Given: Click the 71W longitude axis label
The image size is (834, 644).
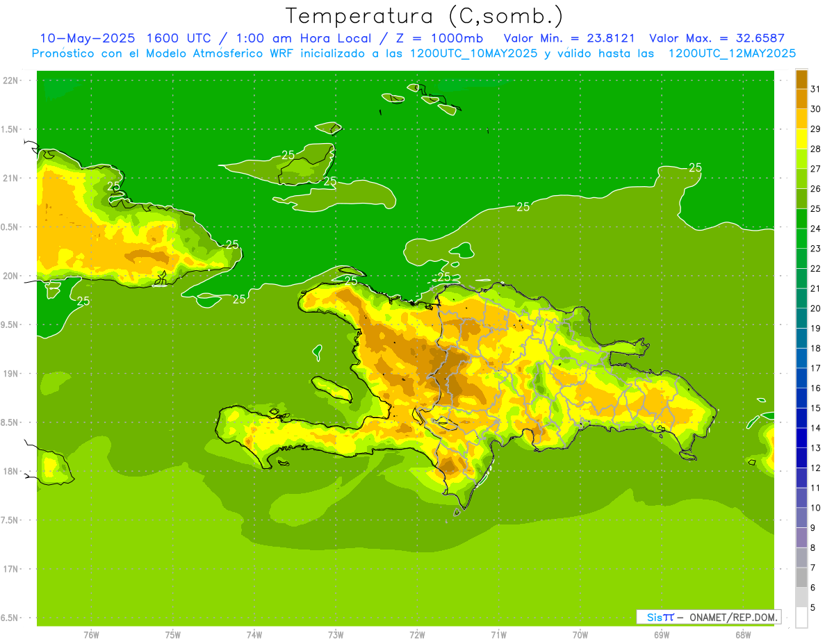Looking at the screenshot, I should click(498, 635).
